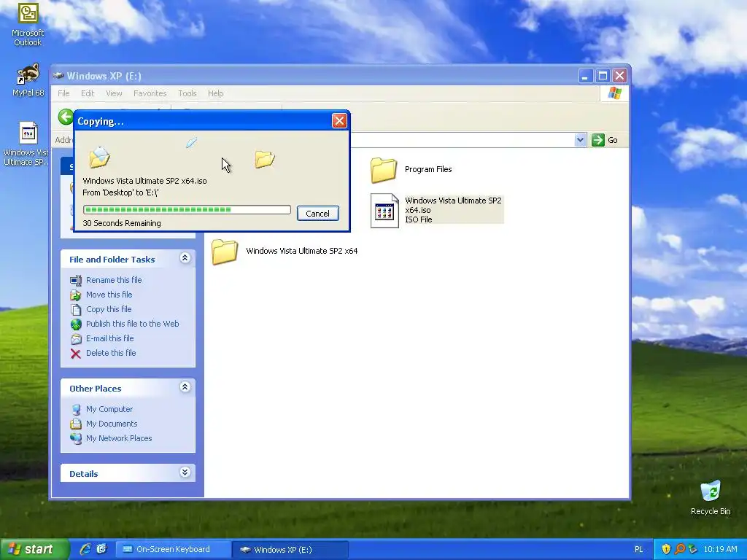This screenshot has width=747, height=560.
Task: Click the Copy this file icon
Action: click(76, 309)
